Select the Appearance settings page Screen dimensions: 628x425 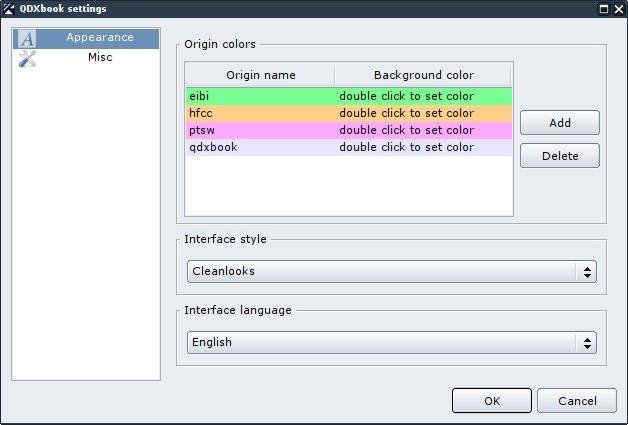click(x=99, y=38)
